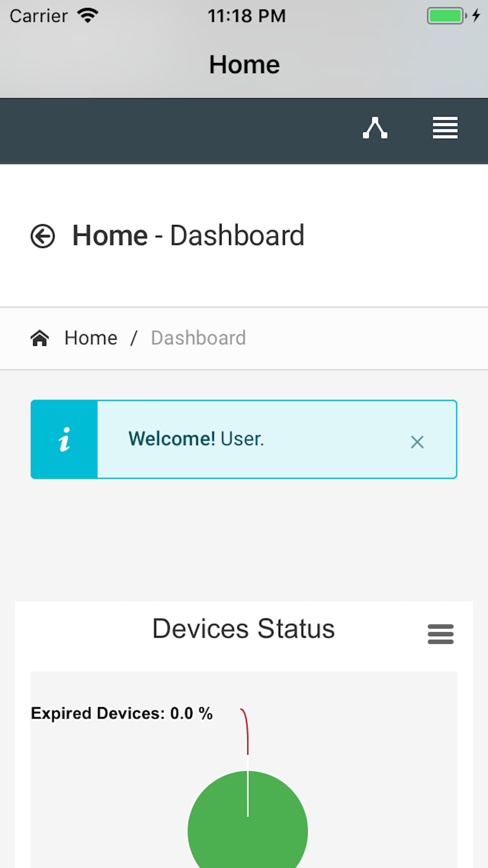Click the Home - Dashboard page heading

[188, 236]
